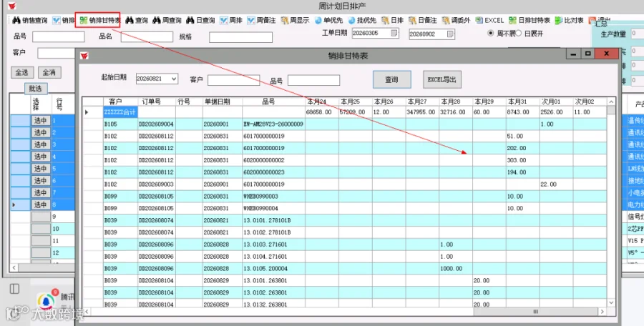Open the Tencent app icon in the taskbar
The width and height of the screenshot is (644, 326).
click(x=46, y=301)
